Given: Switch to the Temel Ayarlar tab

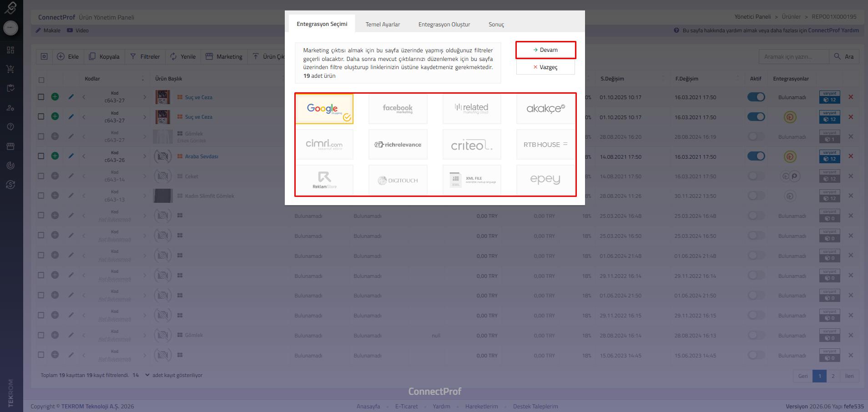Looking at the screenshot, I should [383, 25].
